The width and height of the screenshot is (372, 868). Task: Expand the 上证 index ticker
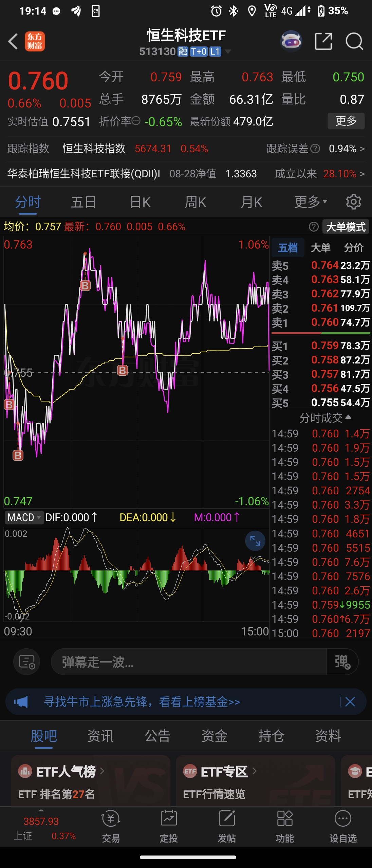pos(41,827)
